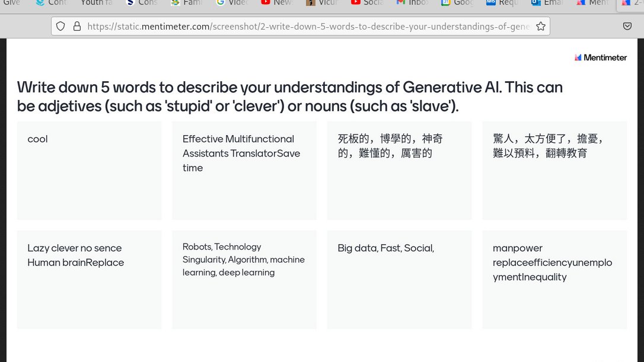The width and height of the screenshot is (644, 362).
Task: Click the 'Effective Multifunctional Assistants' response
Action: tap(244, 170)
